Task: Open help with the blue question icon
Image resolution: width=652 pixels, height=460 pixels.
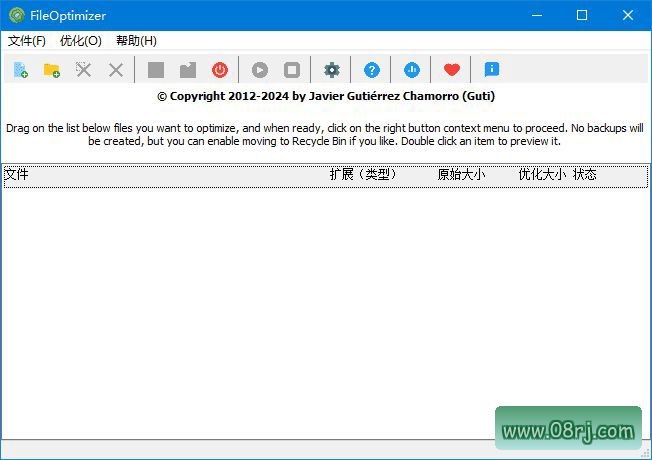Action: (372, 70)
